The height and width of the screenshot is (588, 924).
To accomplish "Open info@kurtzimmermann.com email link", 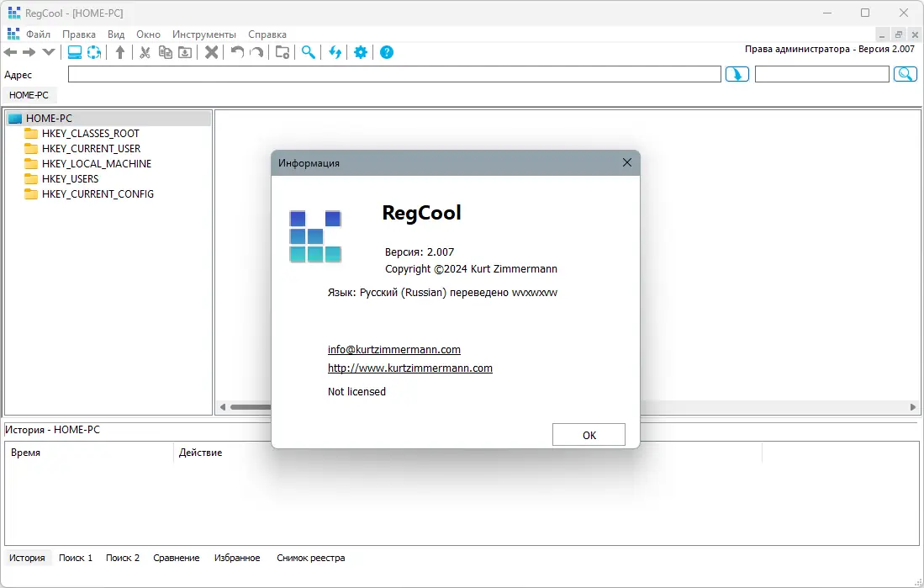I will tap(394, 350).
